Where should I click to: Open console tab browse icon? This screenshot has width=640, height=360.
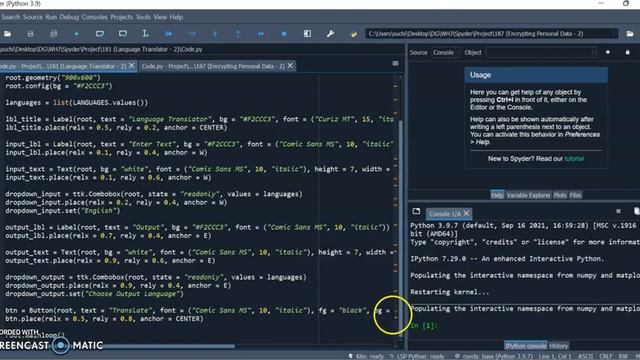[x=416, y=211]
